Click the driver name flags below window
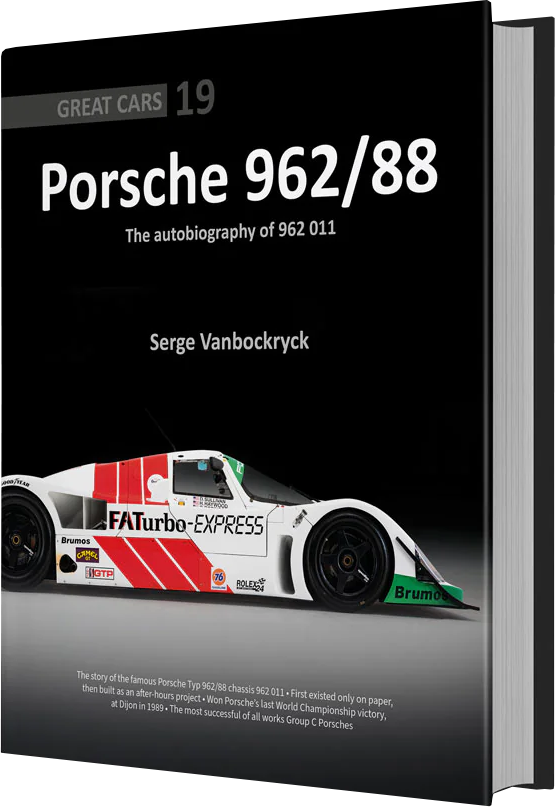 (x=210, y=502)
